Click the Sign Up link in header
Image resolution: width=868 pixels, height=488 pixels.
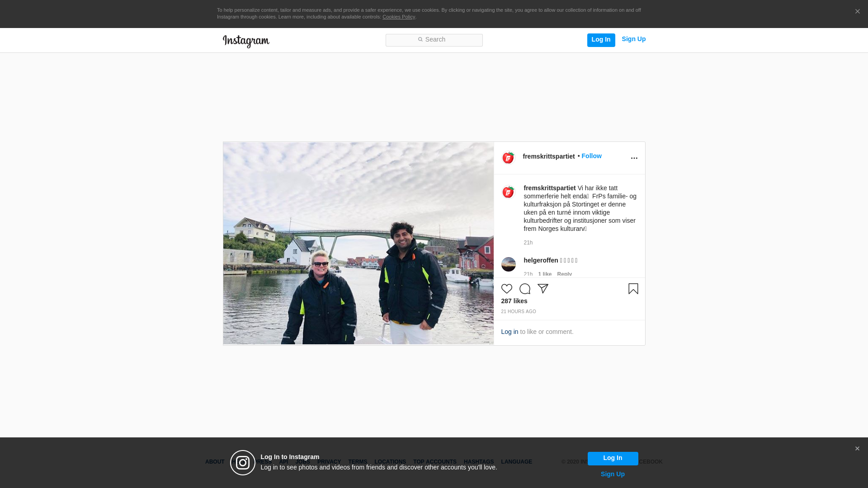pyautogui.click(x=633, y=39)
